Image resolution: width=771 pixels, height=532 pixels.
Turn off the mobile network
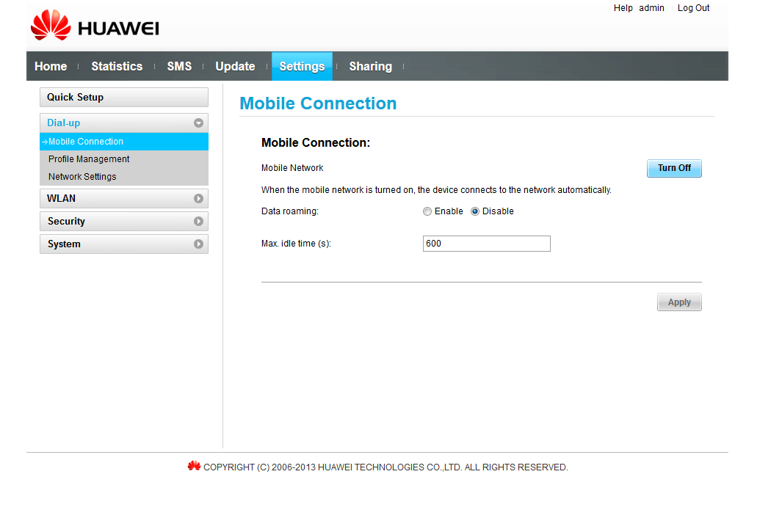click(x=674, y=168)
